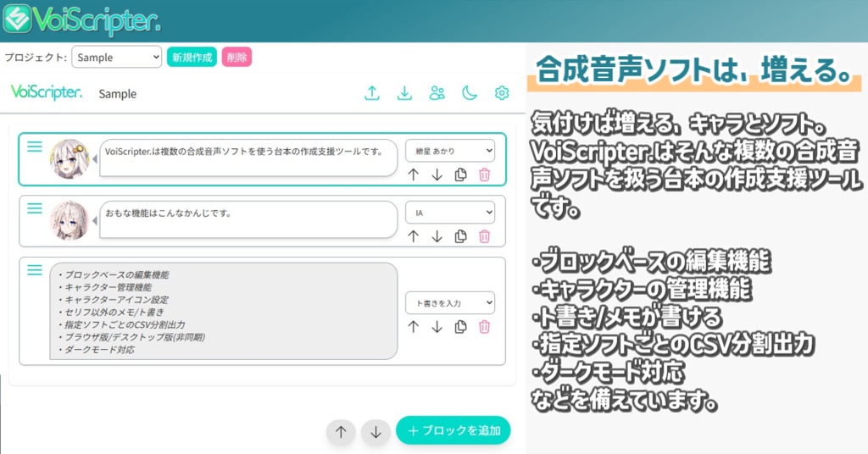Click the upload arrow icon in toolbar

click(372, 93)
